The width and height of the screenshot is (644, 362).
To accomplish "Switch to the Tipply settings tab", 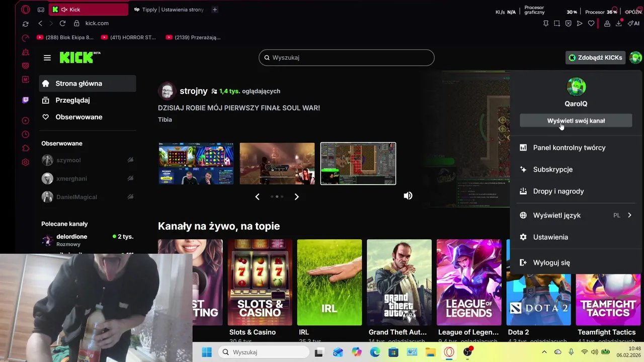I will (x=169, y=10).
